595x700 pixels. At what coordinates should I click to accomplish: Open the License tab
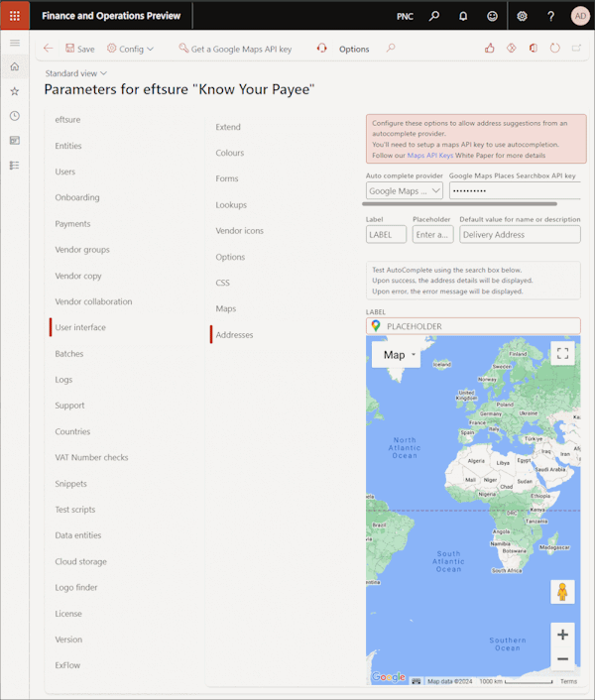click(68, 614)
